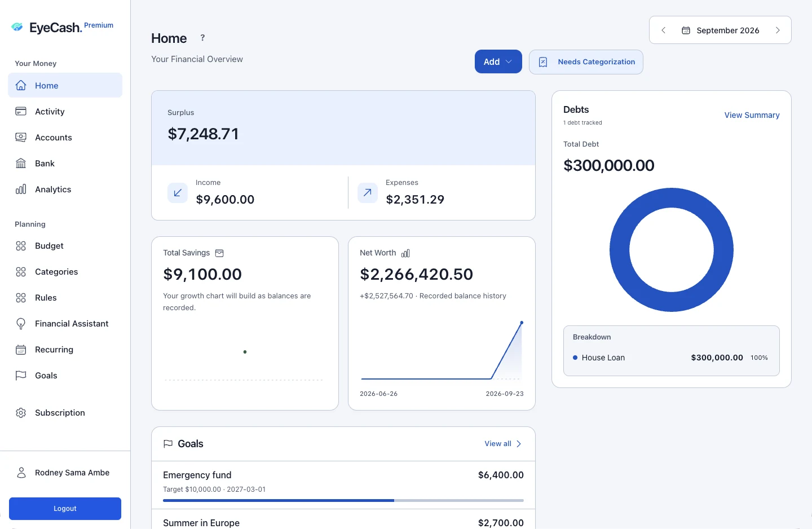The image size is (812, 529).
Task: Click the receipt icon on Needs Categorization
Action: [x=543, y=62]
